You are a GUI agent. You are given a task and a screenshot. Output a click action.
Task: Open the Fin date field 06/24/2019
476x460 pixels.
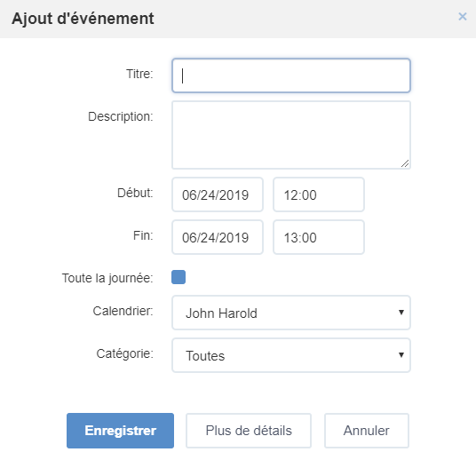(218, 237)
